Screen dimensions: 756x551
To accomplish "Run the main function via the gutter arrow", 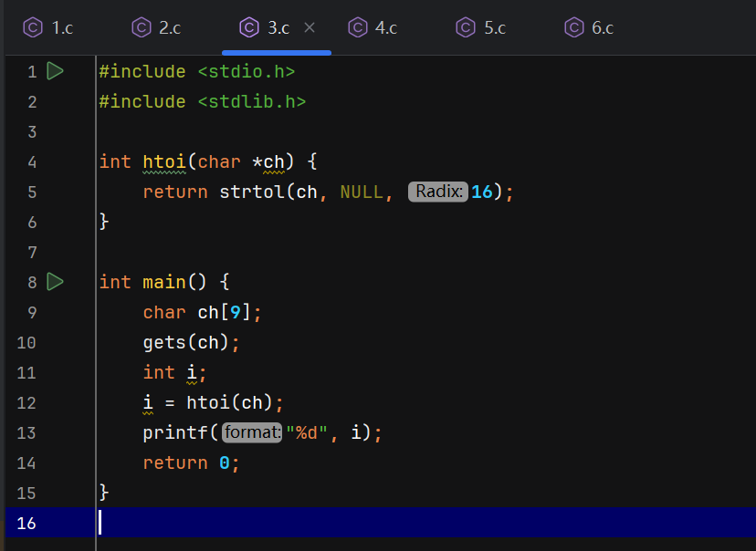I will click(55, 282).
